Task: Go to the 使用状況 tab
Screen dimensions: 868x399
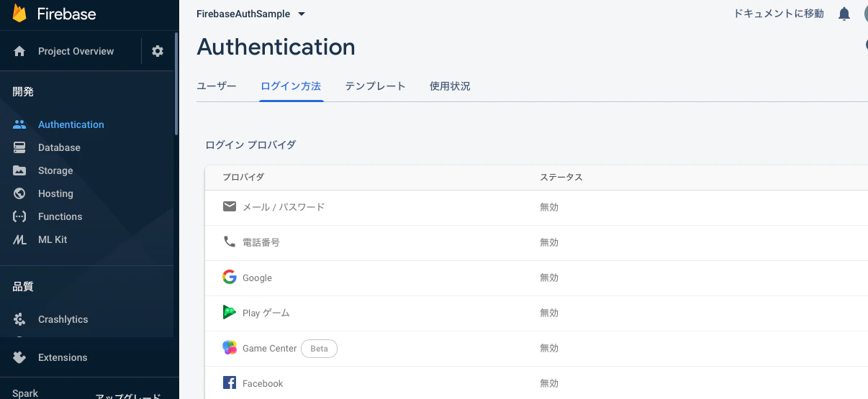Action: pos(450,86)
